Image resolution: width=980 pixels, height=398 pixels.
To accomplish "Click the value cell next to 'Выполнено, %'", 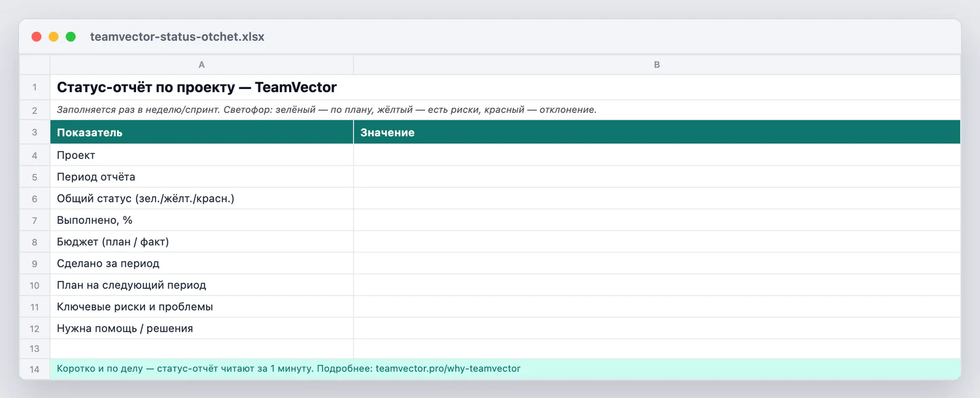I will click(657, 220).
